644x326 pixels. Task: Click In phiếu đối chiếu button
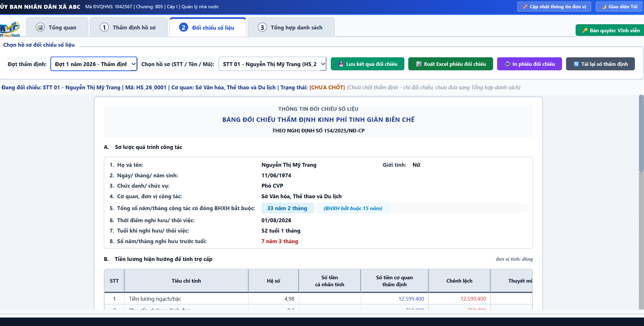529,64
